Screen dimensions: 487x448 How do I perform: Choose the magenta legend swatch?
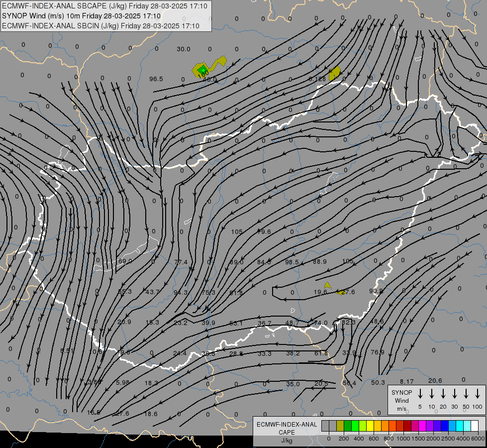pos(422,426)
